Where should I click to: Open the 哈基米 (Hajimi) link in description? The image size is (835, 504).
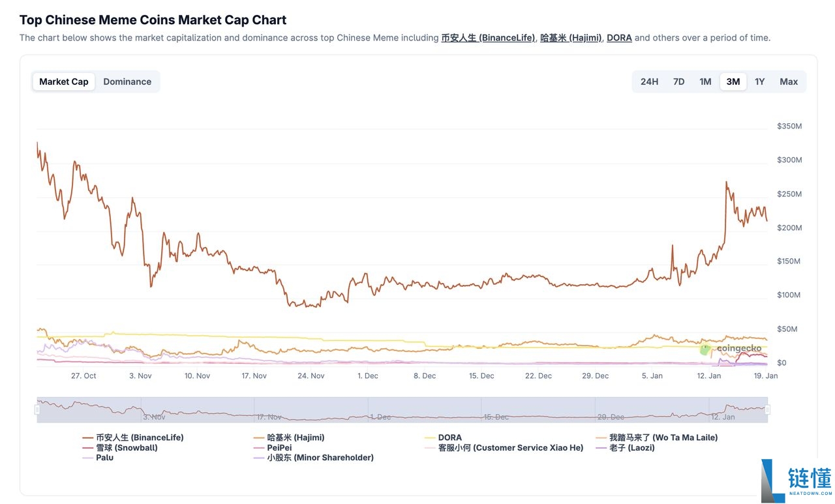click(x=571, y=38)
